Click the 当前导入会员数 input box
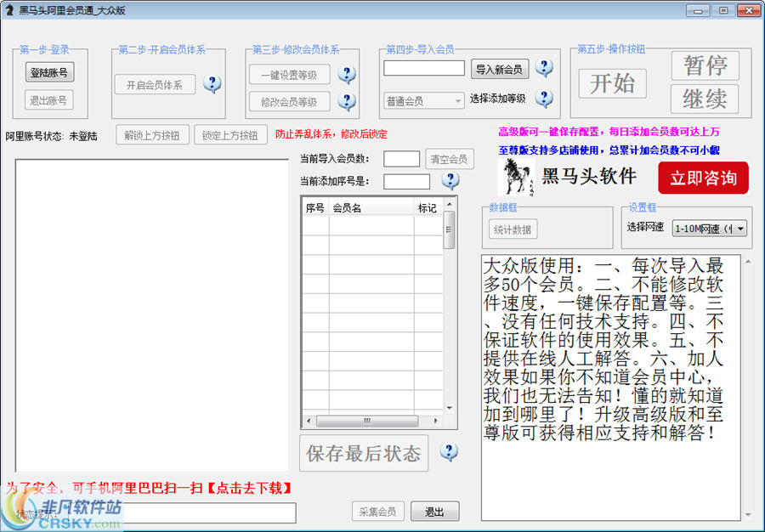 click(401, 159)
